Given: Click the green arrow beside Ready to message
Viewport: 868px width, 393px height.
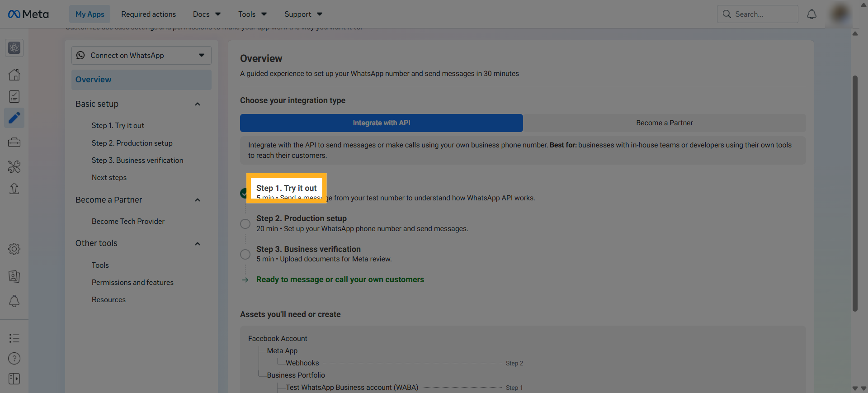Looking at the screenshot, I should click(x=245, y=280).
